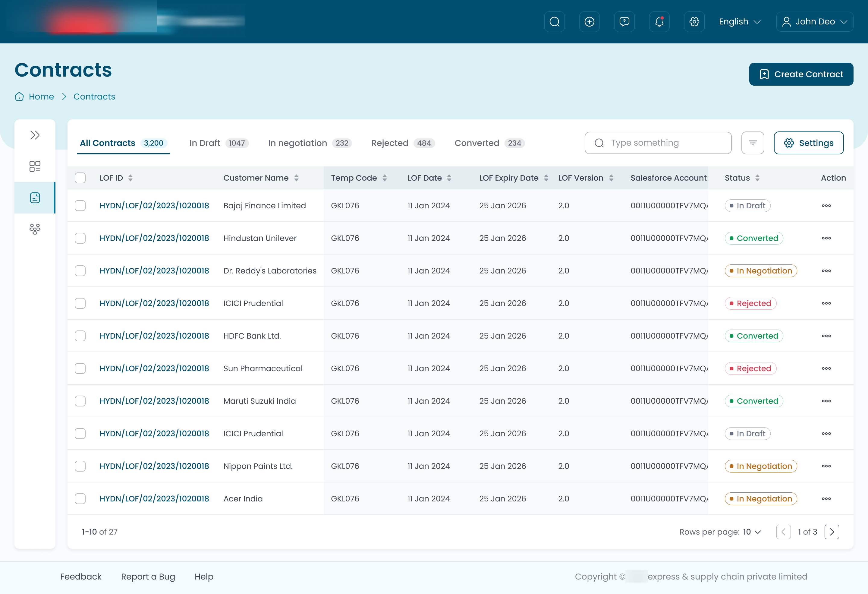This screenshot has height=594, width=868.
Task: Check the HDFC Bank Ltd. row checkbox
Action: (x=80, y=336)
